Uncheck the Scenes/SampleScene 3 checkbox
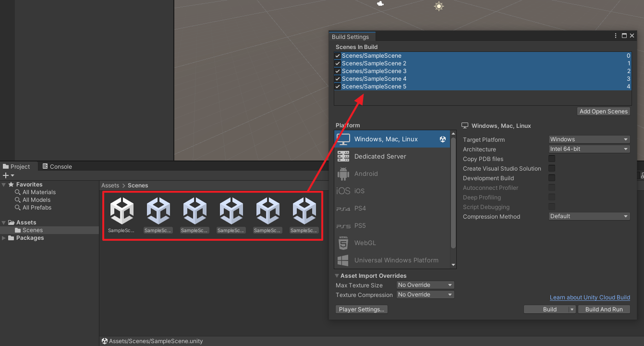Screen dimensions: 644x346 [x=338, y=71]
